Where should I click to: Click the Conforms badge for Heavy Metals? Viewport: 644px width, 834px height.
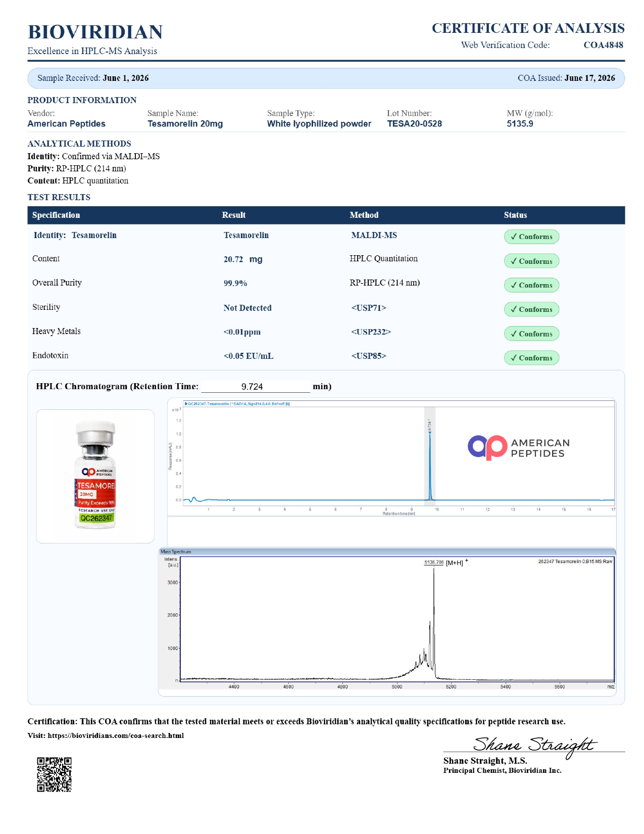point(531,334)
